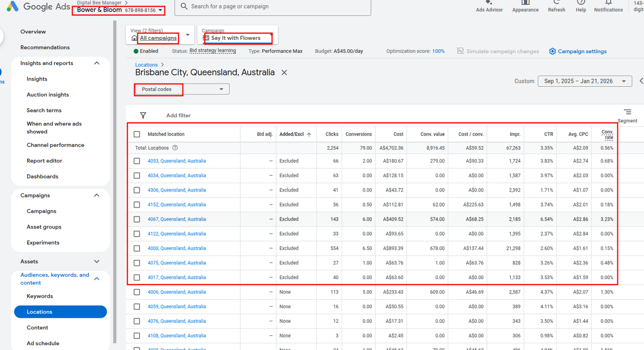Click the 100% optimization score link
Screen dimensions: 644x350
[438, 51]
